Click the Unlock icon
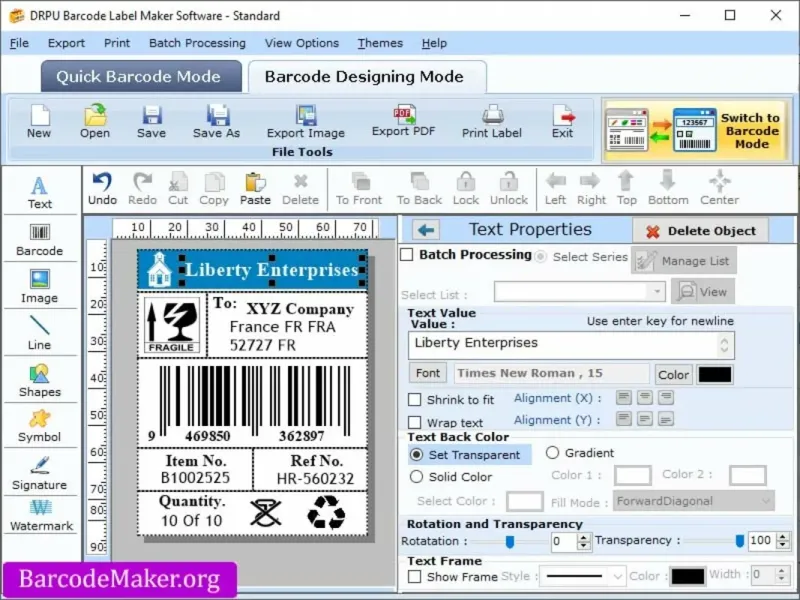The height and width of the screenshot is (600, 800). tap(509, 189)
